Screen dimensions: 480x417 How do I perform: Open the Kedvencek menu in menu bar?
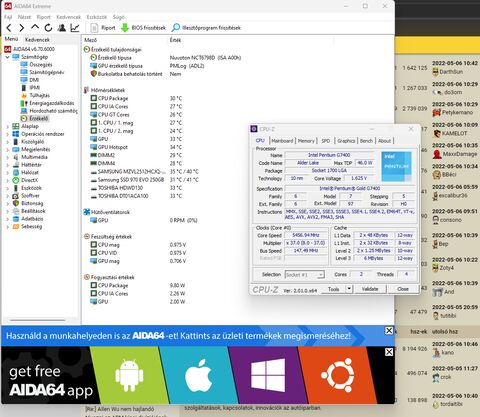coord(68,17)
